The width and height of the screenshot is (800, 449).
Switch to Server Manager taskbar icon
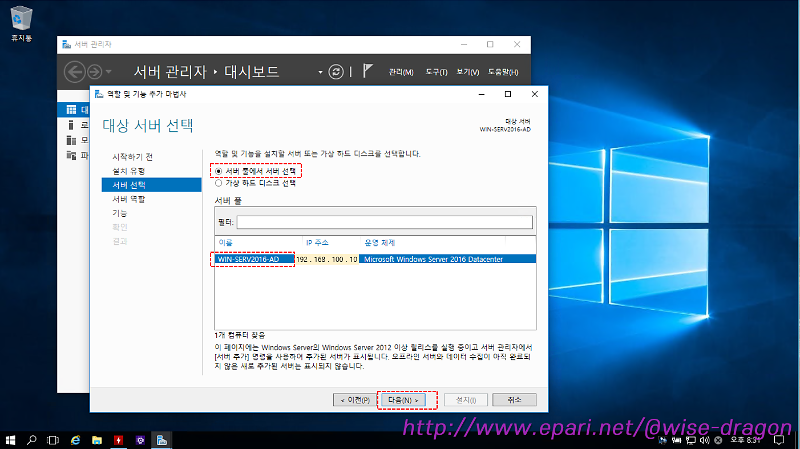162,440
